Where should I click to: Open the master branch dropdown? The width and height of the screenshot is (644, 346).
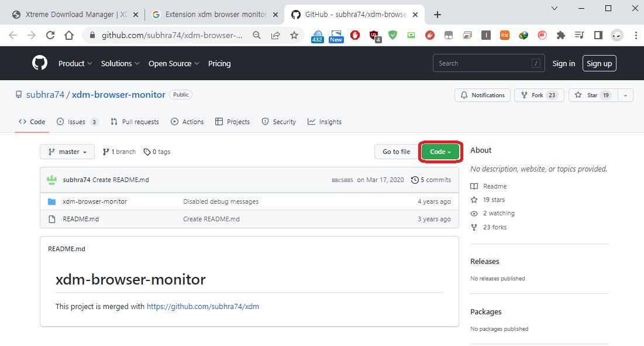click(67, 152)
